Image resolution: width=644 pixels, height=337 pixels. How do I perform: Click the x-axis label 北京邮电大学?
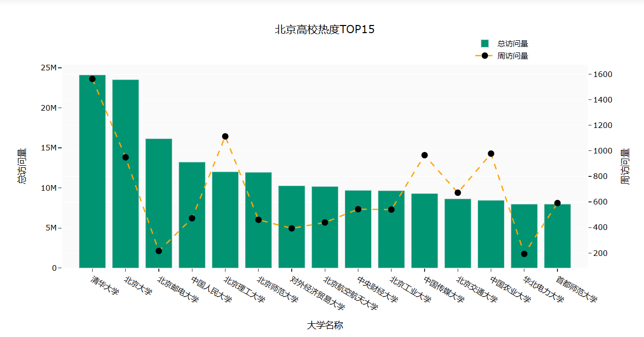coord(177,290)
